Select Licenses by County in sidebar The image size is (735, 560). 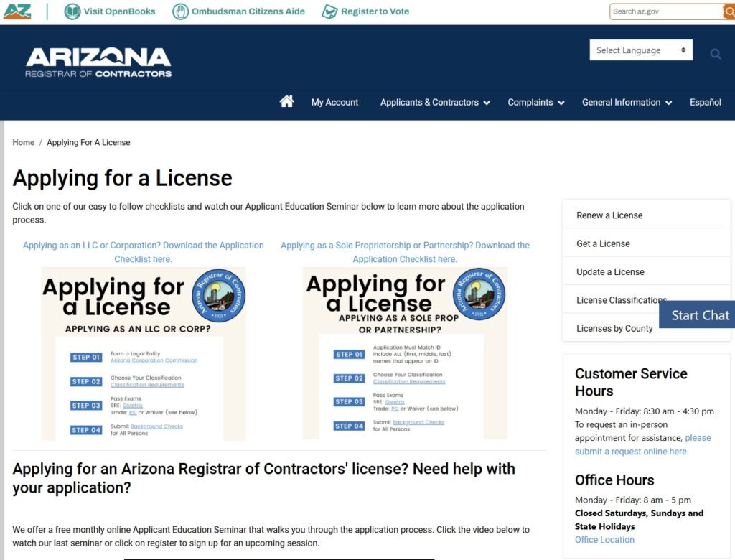point(614,328)
